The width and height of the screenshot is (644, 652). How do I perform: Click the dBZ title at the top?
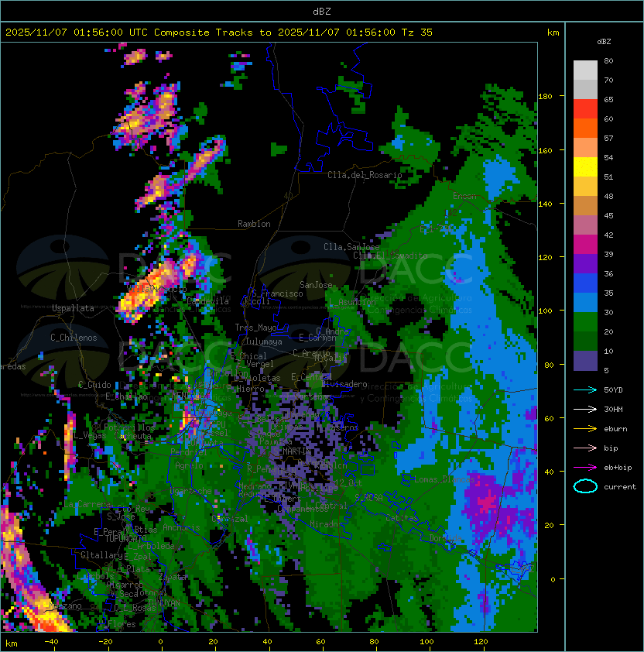tap(322, 11)
